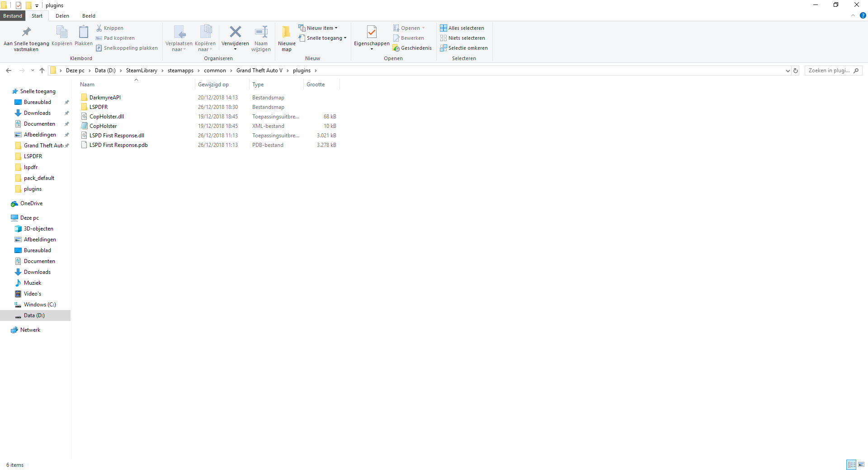Pin with Aan Snelle toegang vastmaken

tap(26, 38)
